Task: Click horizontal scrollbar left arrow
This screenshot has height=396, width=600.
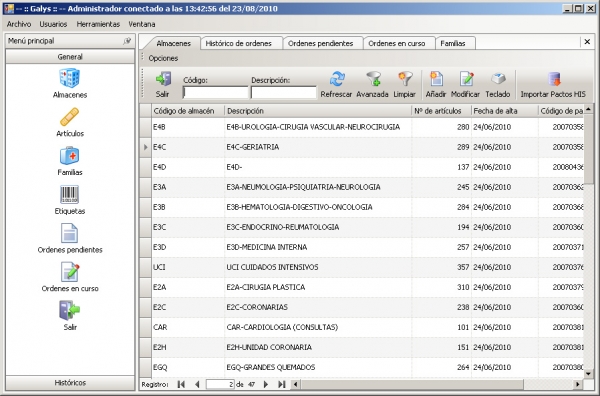Action: coord(295,384)
